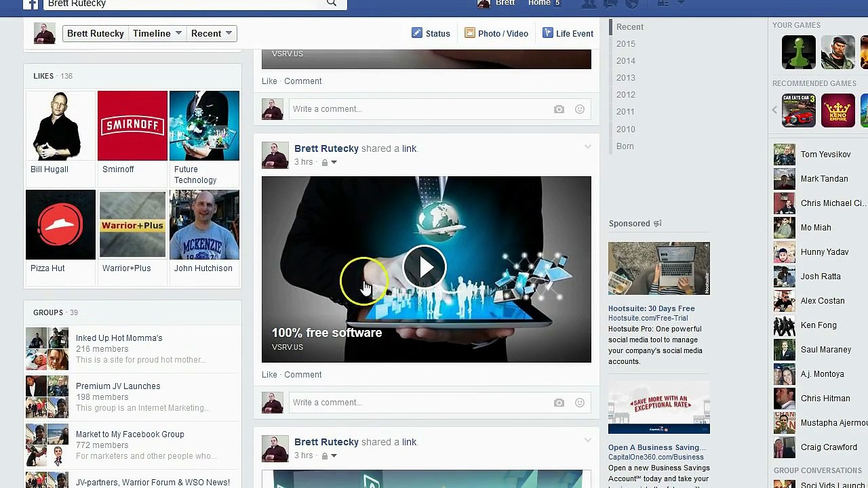Jump to Born on the timeline
The image size is (868, 488).
625,146
